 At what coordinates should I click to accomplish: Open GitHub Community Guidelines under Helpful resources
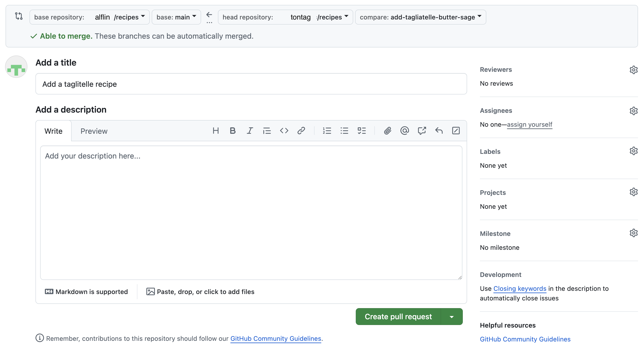point(525,339)
